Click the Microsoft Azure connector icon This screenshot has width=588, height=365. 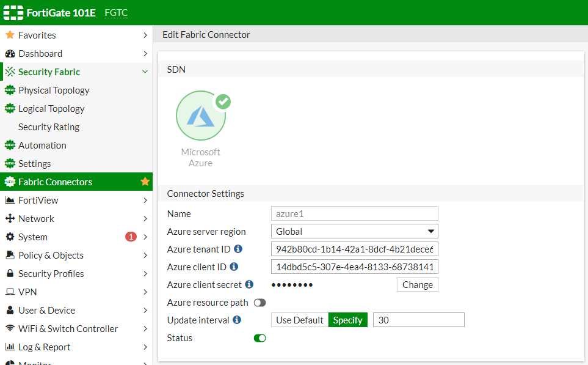click(201, 116)
